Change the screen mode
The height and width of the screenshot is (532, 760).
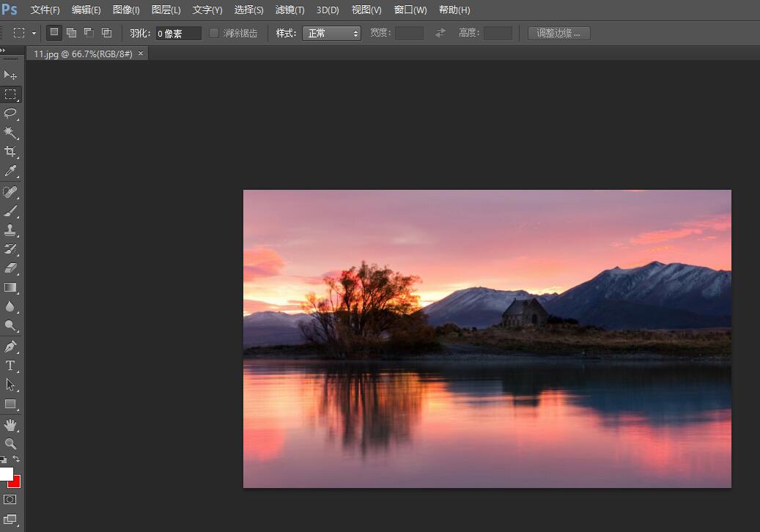pyautogui.click(x=10, y=520)
